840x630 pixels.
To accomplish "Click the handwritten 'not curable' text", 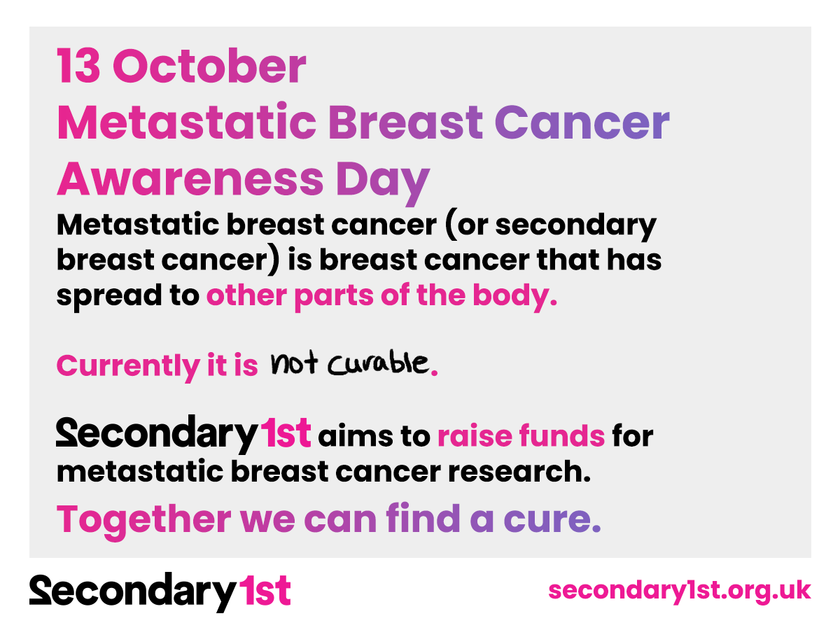I will coord(349,363).
